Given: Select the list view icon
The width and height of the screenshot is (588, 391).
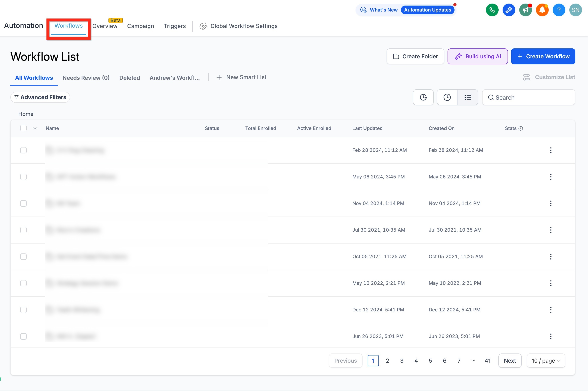Looking at the screenshot, I should [x=468, y=97].
